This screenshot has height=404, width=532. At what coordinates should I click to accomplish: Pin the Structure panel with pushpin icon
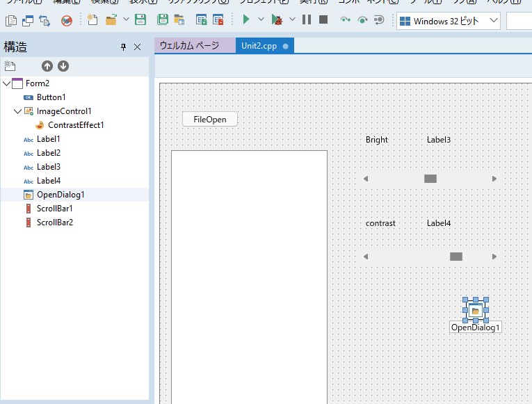coord(124,47)
